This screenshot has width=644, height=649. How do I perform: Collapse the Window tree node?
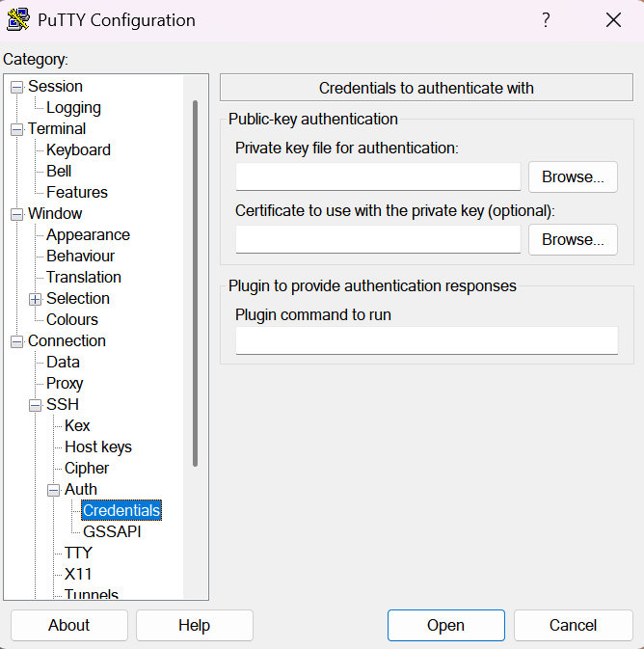(17, 214)
